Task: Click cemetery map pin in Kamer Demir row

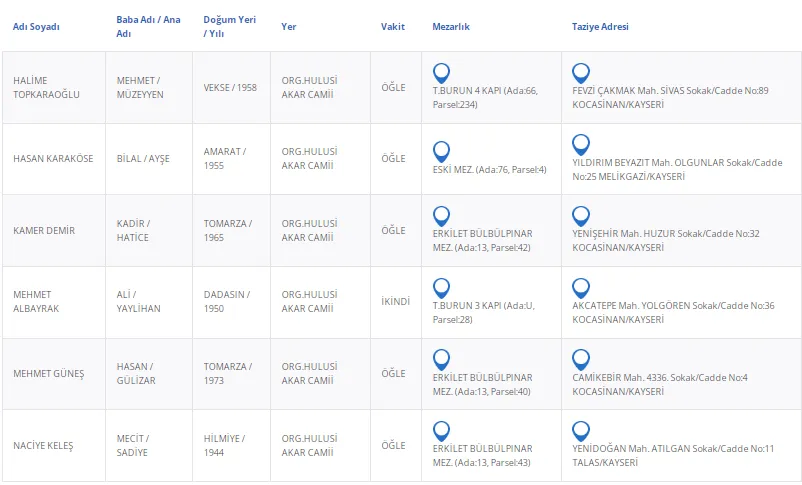Action: (x=441, y=216)
